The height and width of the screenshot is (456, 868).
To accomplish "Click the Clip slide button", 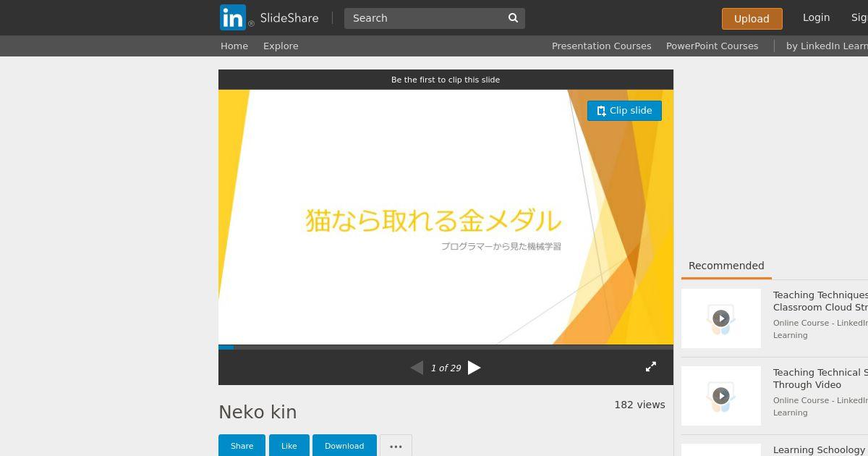I will coord(624,111).
